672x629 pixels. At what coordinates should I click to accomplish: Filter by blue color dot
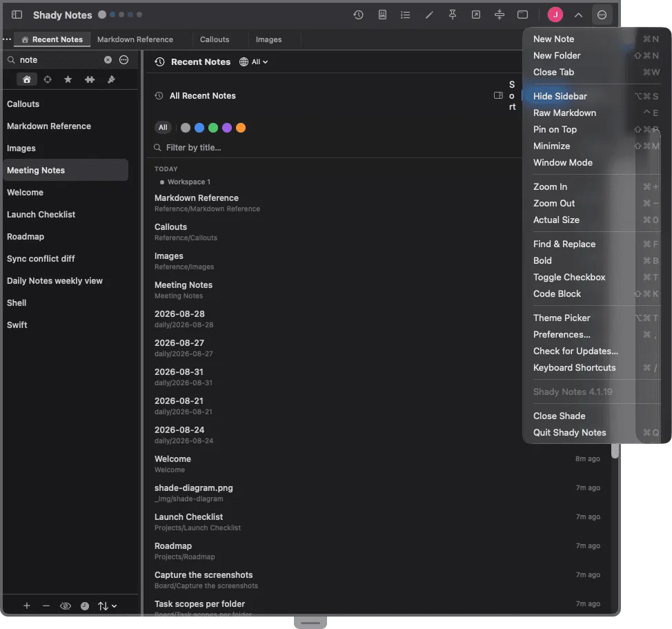(199, 128)
